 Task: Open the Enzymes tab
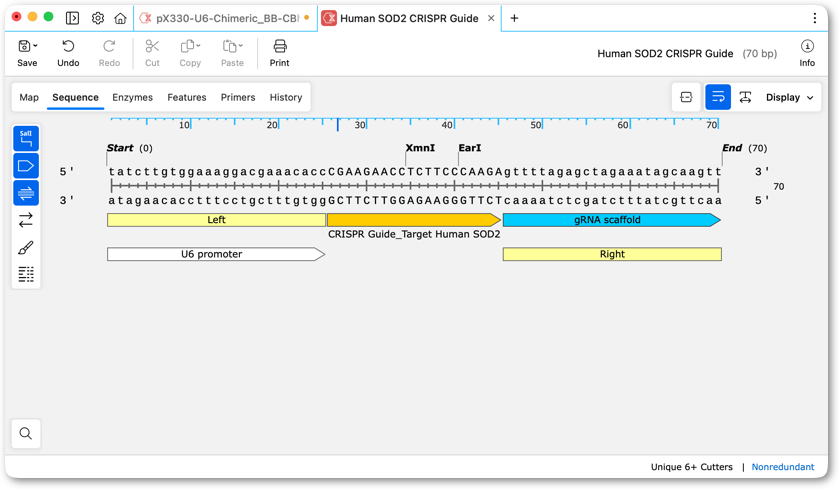132,97
